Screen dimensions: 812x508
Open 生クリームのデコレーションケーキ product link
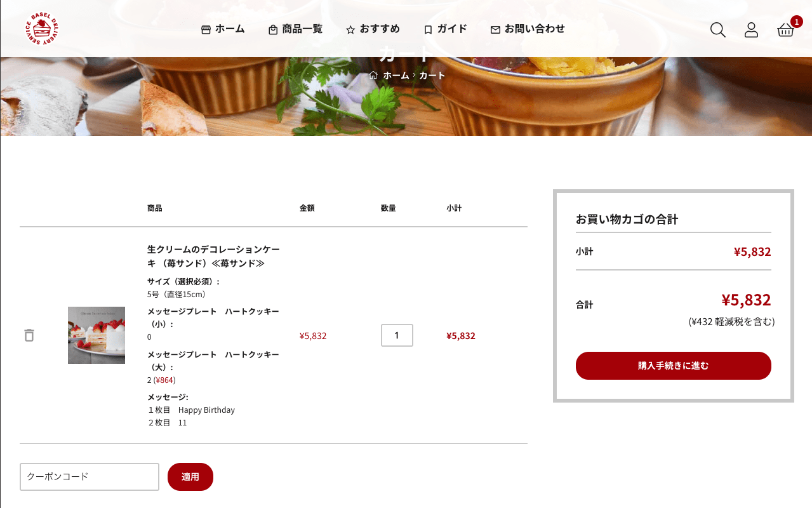tap(213, 256)
